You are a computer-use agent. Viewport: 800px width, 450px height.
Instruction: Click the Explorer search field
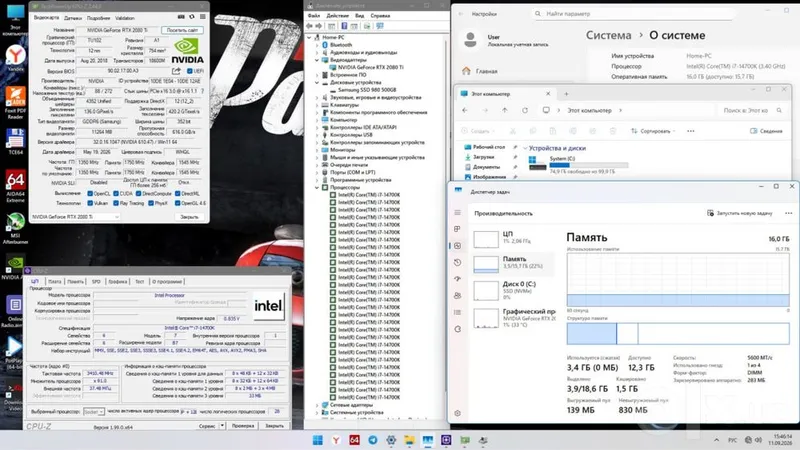[751, 110]
